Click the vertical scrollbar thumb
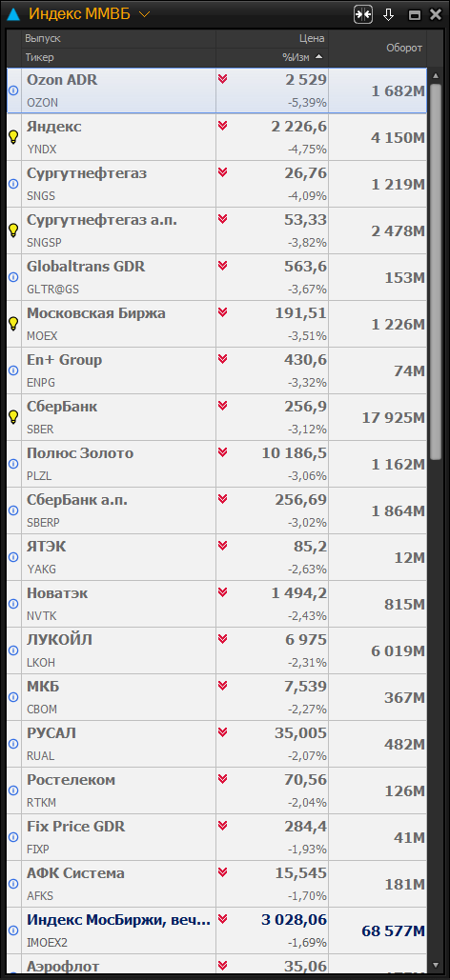Screen dimensions: 450x980 [x=435, y=271]
